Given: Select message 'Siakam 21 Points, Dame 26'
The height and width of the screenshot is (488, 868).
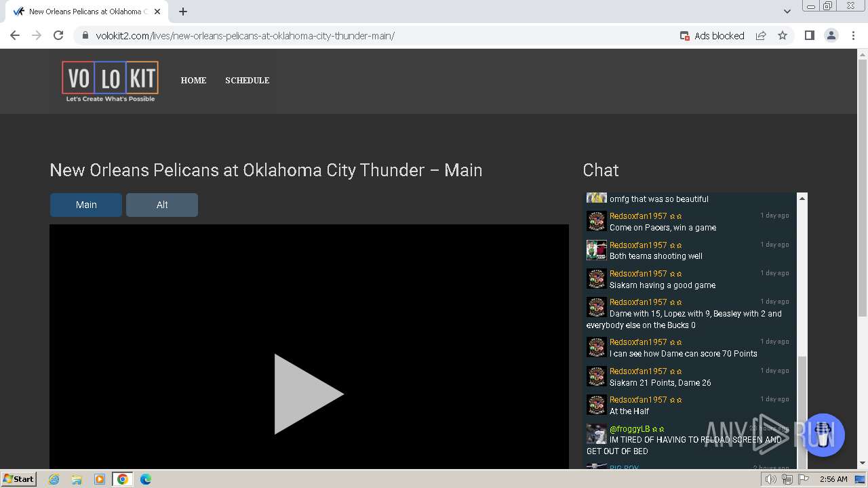Looking at the screenshot, I should pyautogui.click(x=660, y=383).
